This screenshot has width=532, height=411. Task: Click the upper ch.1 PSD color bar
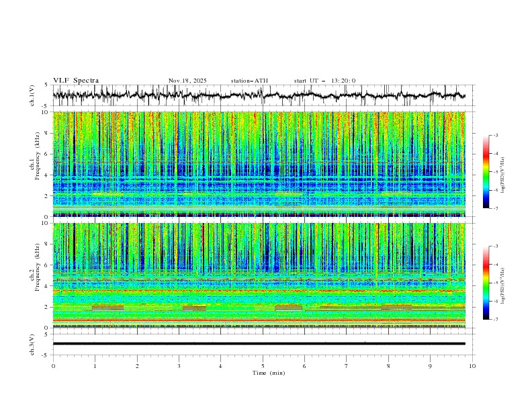tap(486, 172)
